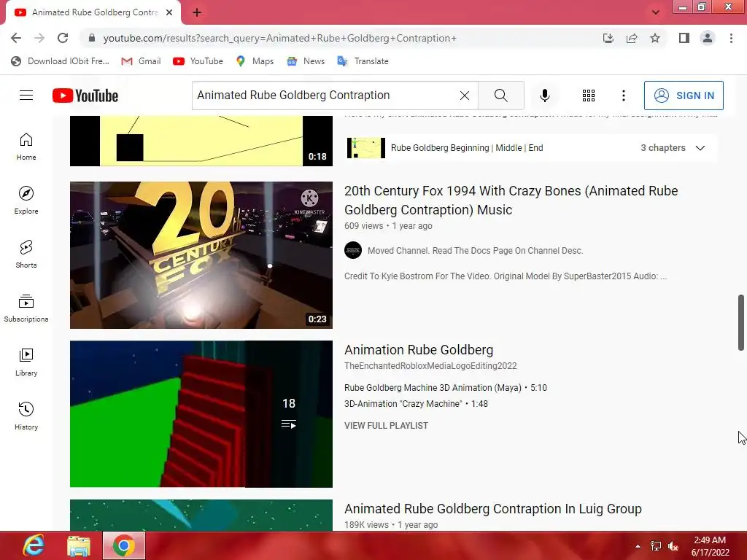Image resolution: width=747 pixels, height=560 pixels.
Task: Open Chrome three-dot menu
Action: pyautogui.click(x=731, y=38)
